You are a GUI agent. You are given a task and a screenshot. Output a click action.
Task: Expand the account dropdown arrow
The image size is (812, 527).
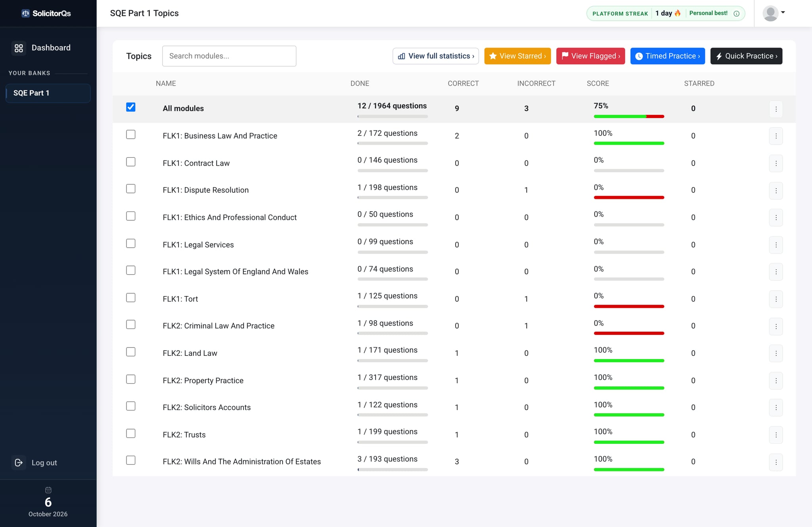(783, 12)
